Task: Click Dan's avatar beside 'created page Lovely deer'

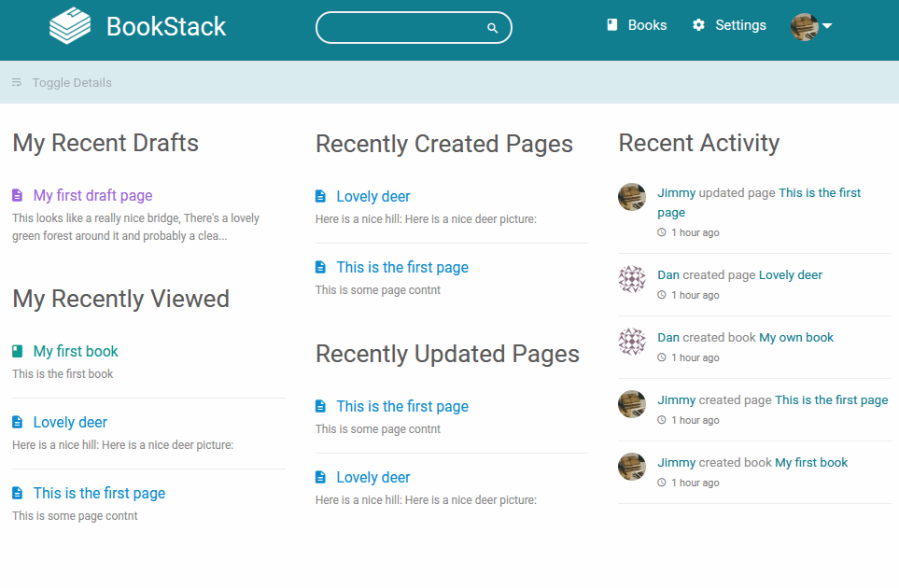Action: [x=632, y=279]
